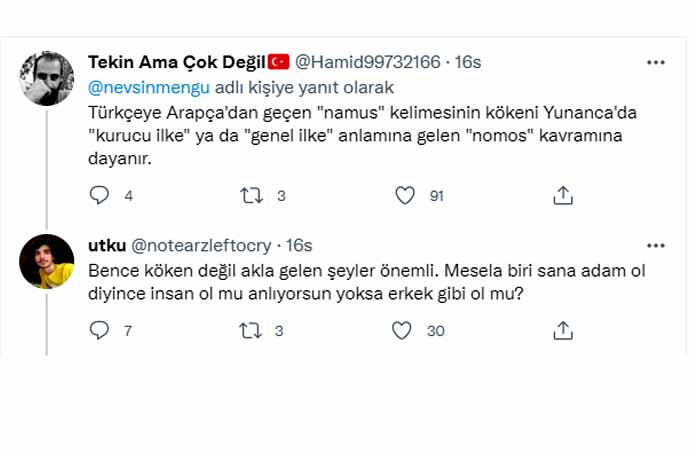Image resolution: width=690 pixels, height=450 pixels.
Task: Like the tweet with 91 likes
Action: click(405, 196)
